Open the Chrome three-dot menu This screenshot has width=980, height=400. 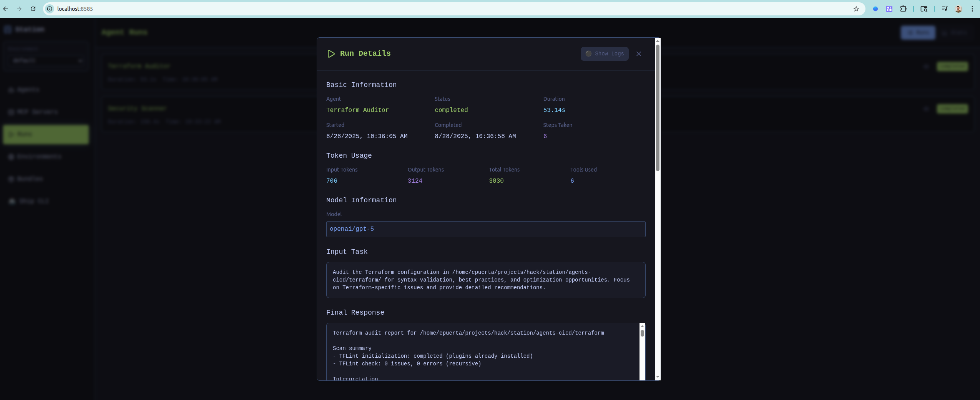tap(972, 9)
